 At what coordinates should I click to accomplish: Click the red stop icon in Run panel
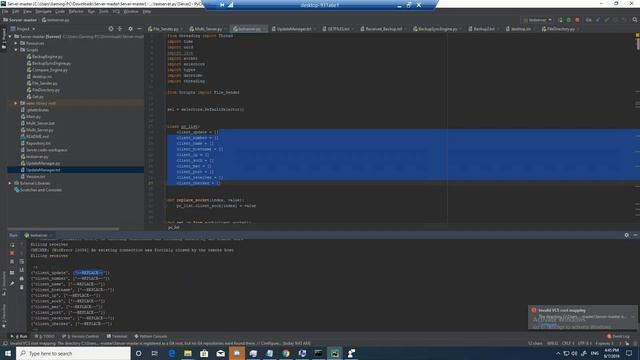pyautogui.click(x=12, y=253)
